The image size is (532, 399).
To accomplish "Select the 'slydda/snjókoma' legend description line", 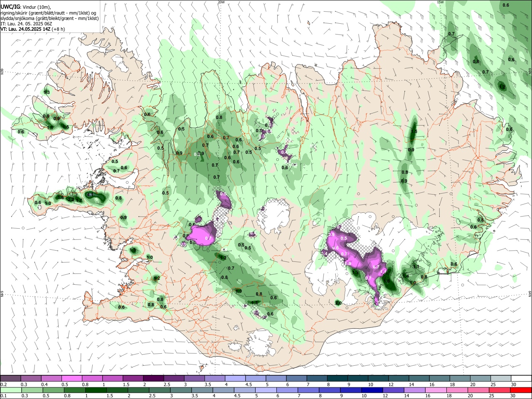I will (x=49, y=18).
